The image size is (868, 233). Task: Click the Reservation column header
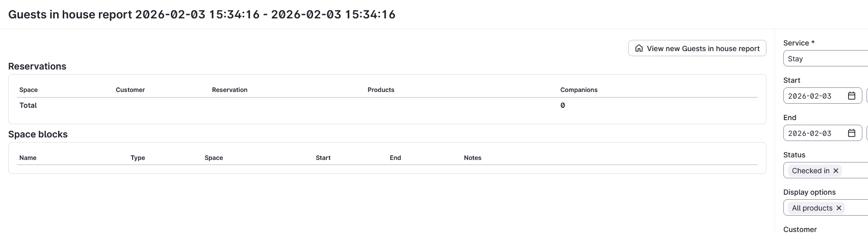pyautogui.click(x=229, y=90)
